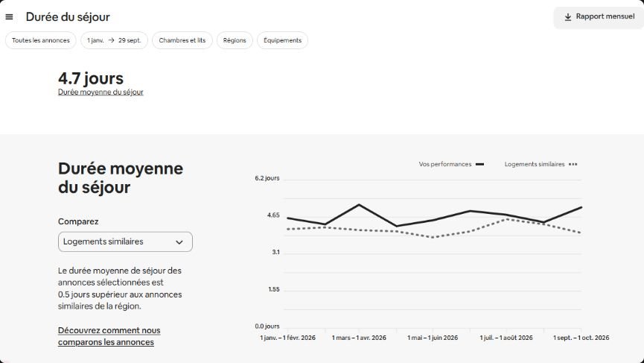Click the download icon in Rapport mensuel
This screenshot has width=644, height=363.
pos(567,17)
